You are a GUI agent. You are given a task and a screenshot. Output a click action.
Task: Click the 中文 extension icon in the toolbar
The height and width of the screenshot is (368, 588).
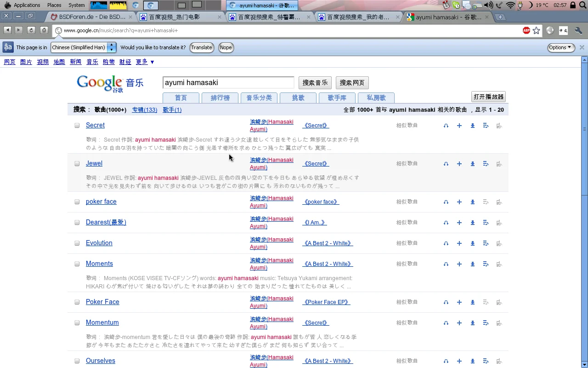pos(564,30)
